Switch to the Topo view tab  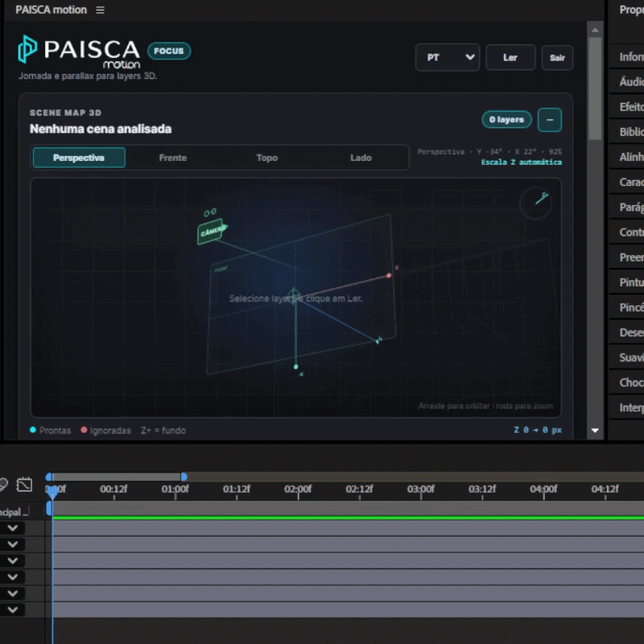click(x=267, y=158)
